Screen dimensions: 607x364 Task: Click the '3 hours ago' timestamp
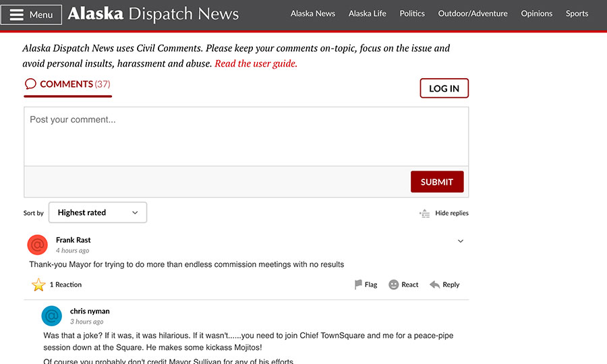tap(87, 322)
